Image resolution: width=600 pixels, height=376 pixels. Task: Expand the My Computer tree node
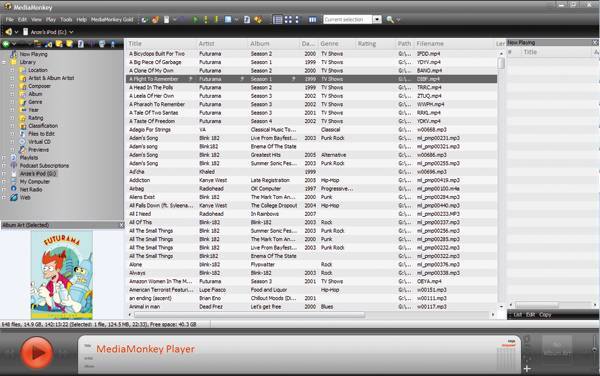point(4,181)
